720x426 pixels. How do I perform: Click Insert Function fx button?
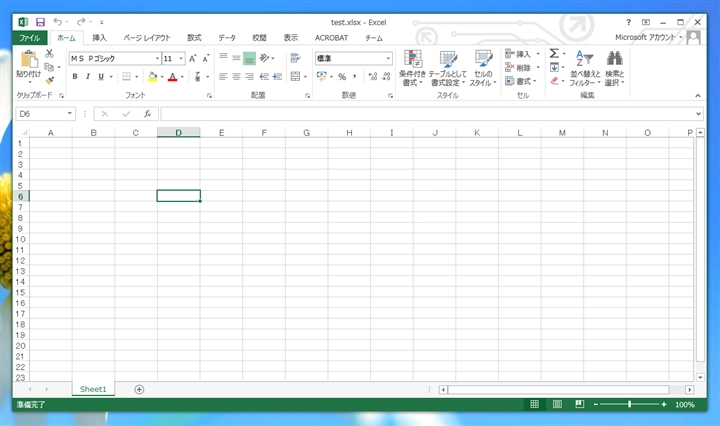point(147,114)
